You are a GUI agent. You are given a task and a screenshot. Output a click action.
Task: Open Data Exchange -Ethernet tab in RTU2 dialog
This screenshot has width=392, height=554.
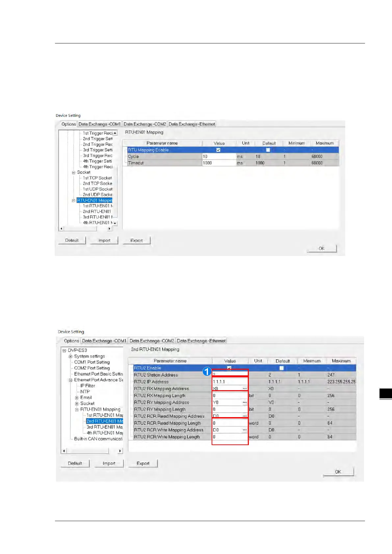pos(201,341)
